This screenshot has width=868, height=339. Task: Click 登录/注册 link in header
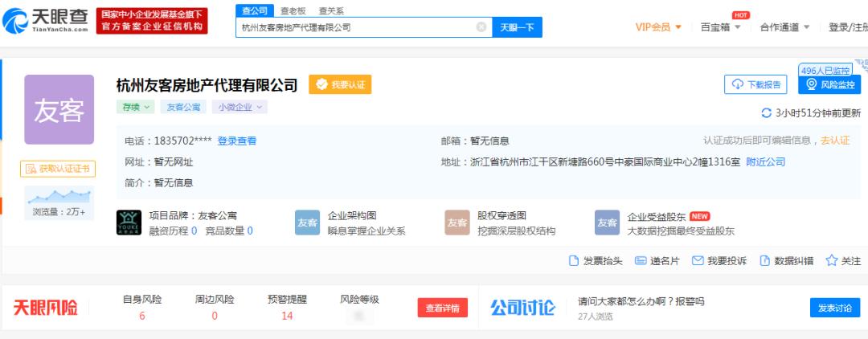(x=848, y=27)
